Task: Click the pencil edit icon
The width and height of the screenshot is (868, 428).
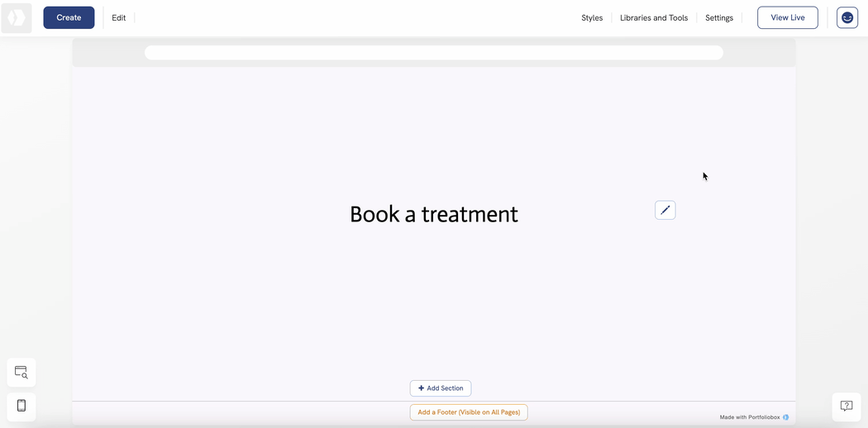Action: click(x=665, y=211)
